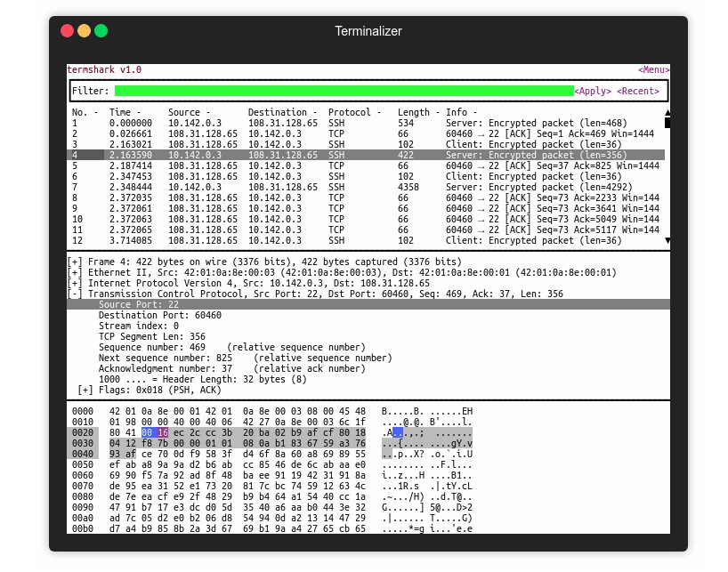728x572 pixels.
Task: Select packet 7 with length 4358
Action: click(366, 187)
